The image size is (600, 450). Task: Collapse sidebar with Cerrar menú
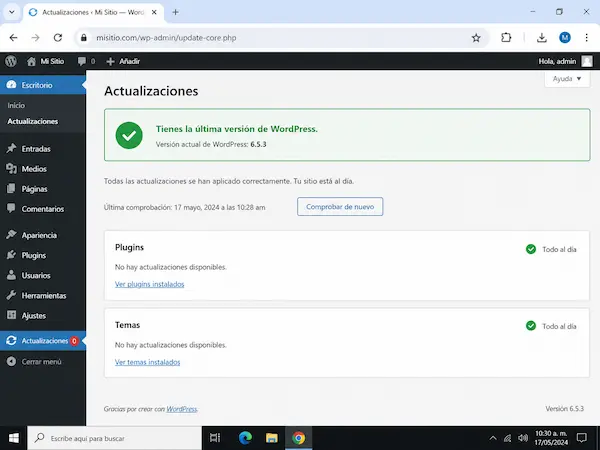[x=34, y=362]
